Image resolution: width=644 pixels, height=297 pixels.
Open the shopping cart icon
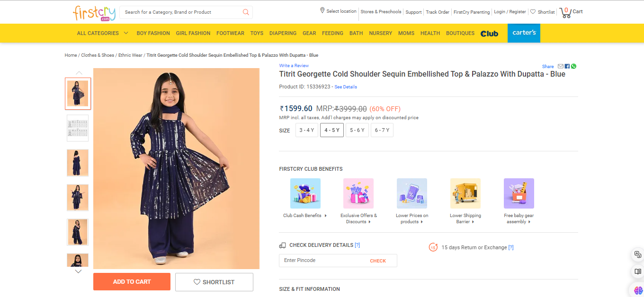(x=565, y=12)
